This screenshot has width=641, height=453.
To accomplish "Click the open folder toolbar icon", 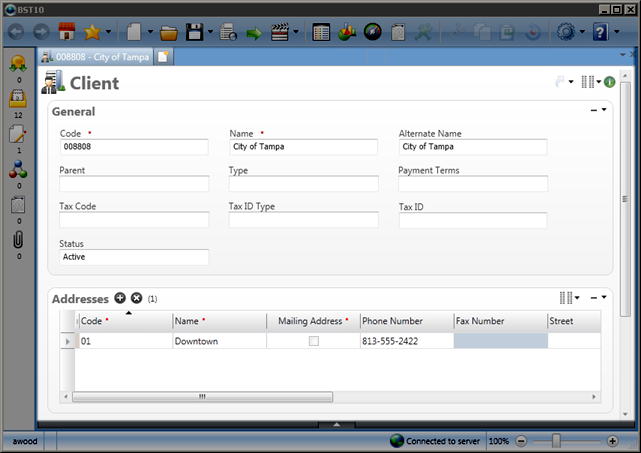I will (169, 32).
